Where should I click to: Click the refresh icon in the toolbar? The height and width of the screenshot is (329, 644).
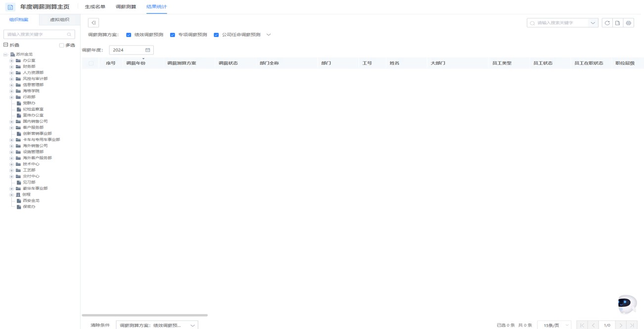(607, 23)
